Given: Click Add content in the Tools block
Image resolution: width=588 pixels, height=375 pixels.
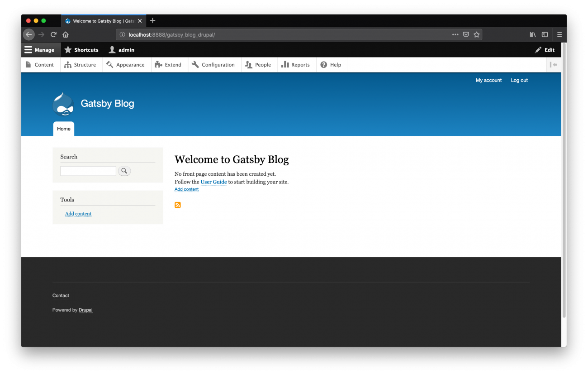Looking at the screenshot, I should (x=78, y=214).
